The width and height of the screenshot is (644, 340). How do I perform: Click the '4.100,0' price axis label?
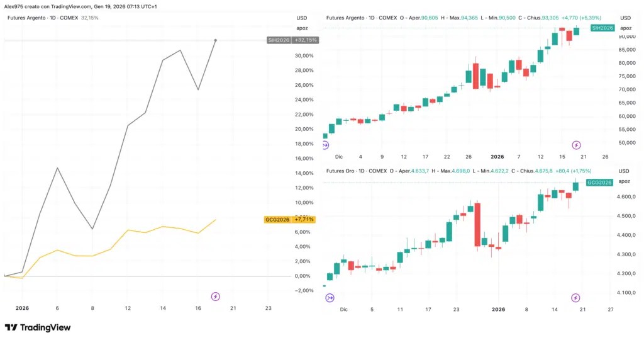pyautogui.click(x=627, y=293)
